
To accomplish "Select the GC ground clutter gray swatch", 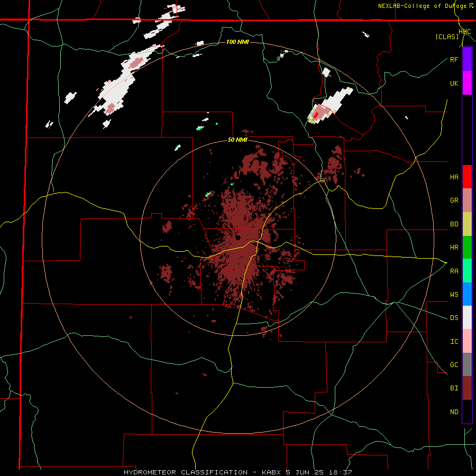I will [x=467, y=364].
